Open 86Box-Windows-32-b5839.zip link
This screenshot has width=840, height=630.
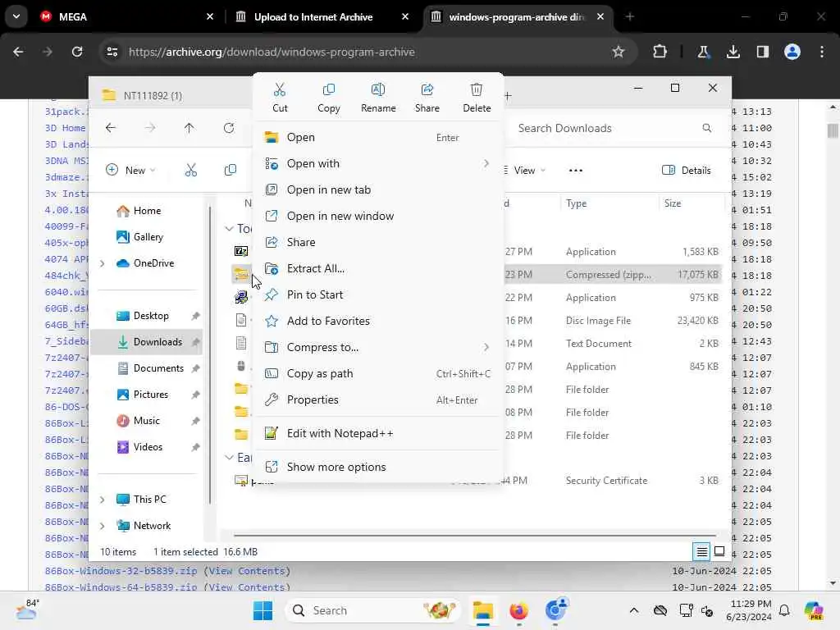click(x=121, y=571)
